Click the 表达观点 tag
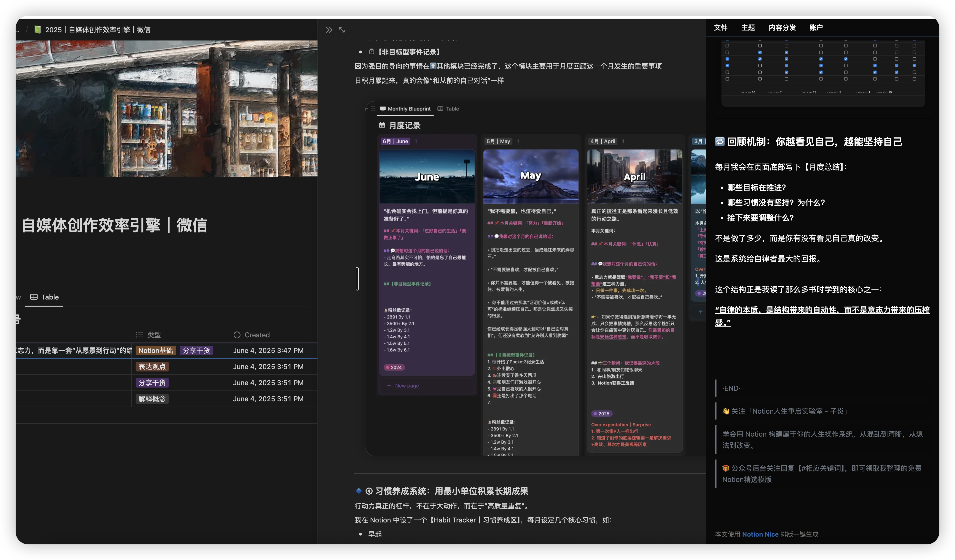955x560 pixels. click(152, 367)
